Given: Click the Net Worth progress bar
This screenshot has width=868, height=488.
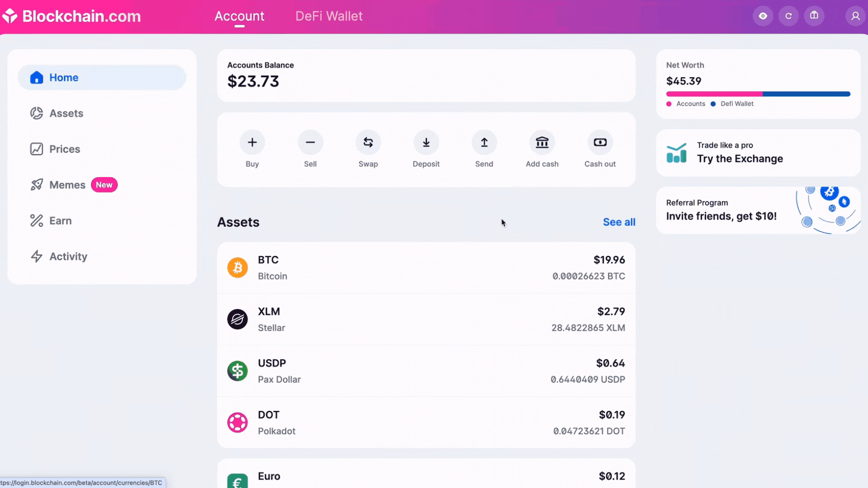Looking at the screenshot, I should click(x=758, y=94).
